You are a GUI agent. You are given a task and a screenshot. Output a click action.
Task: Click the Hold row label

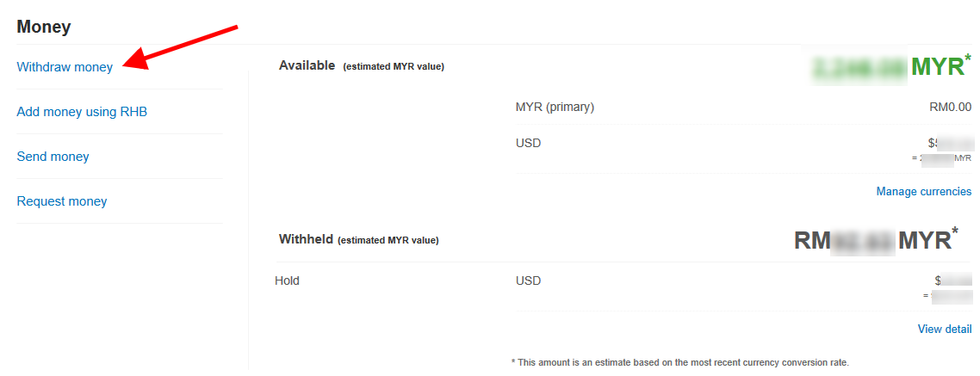click(x=287, y=280)
